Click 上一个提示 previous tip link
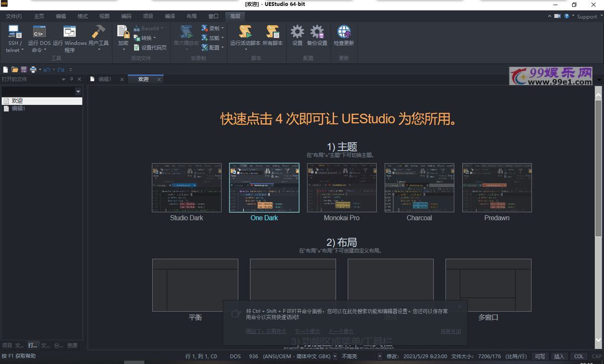 click(x=341, y=331)
